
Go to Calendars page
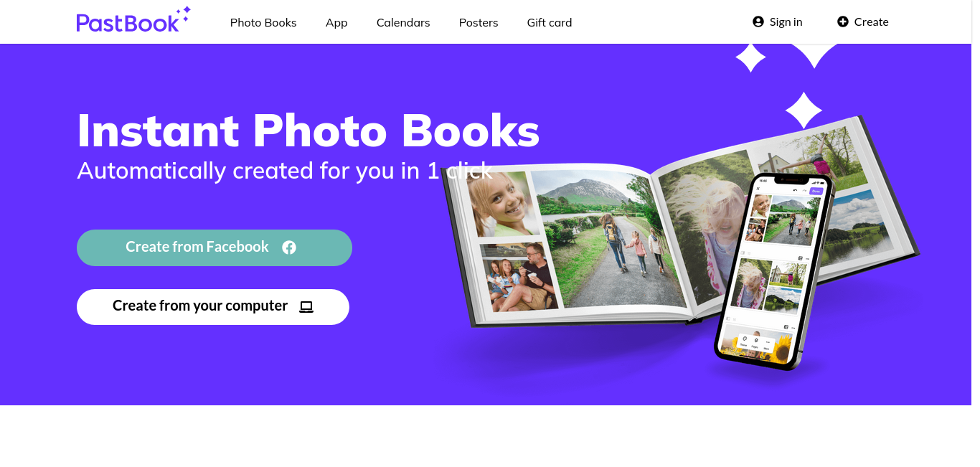tap(403, 22)
